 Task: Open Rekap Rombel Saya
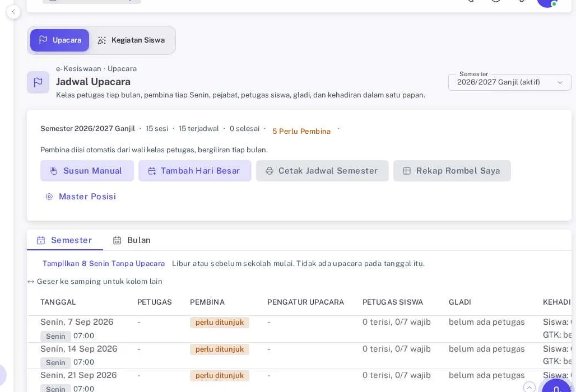pyautogui.click(x=452, y=171)
